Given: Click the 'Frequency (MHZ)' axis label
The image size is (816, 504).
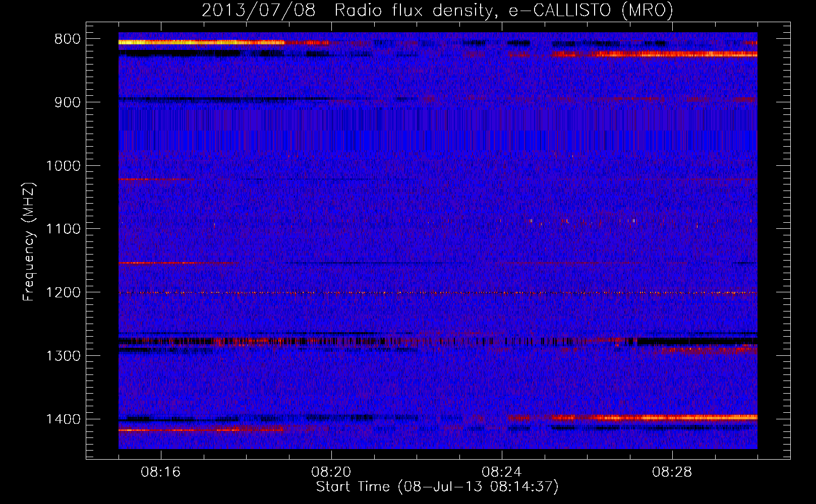Looking at the screenshot, I should [29, 242].
